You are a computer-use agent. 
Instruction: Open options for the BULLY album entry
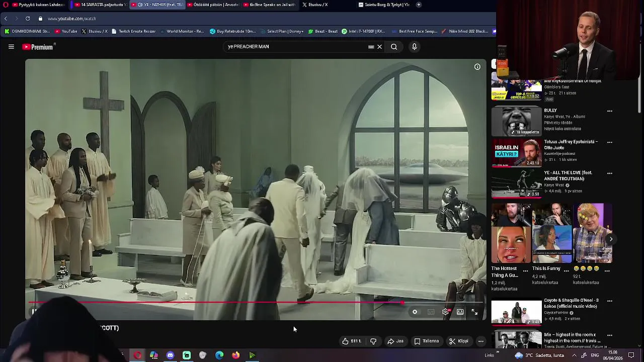609,111
